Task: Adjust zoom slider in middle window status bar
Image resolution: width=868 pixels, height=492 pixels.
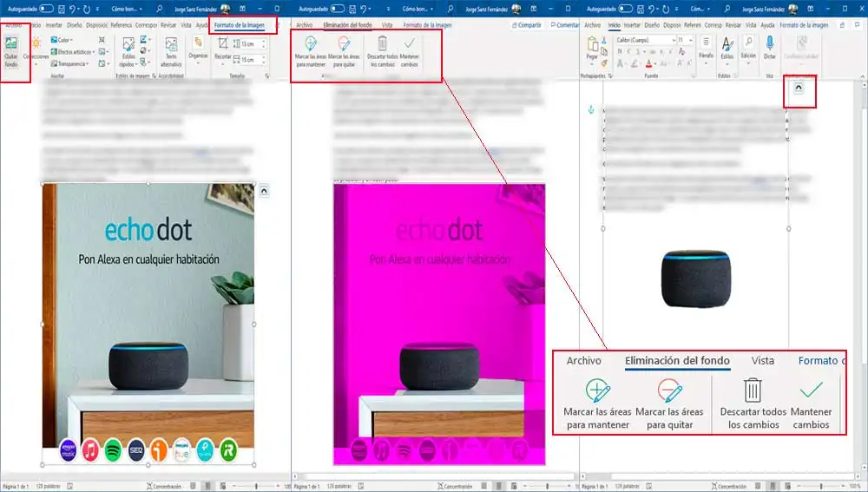Action: point(547,486)
